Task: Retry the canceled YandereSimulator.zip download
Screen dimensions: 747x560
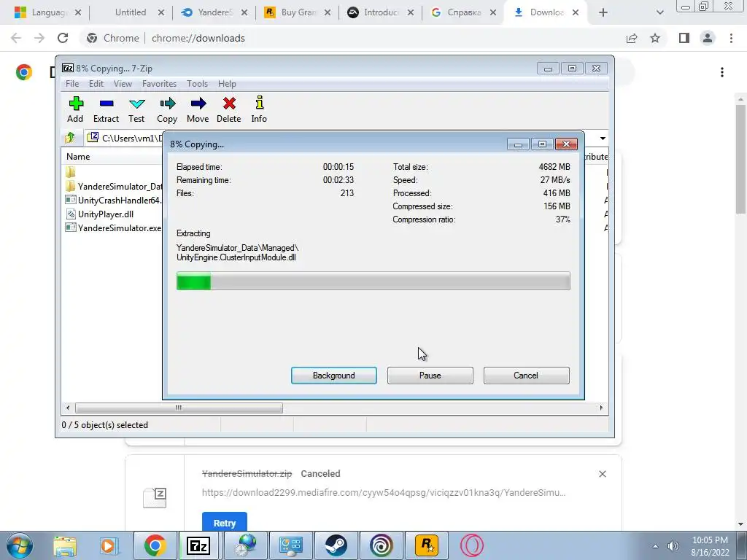Action: 225,522
